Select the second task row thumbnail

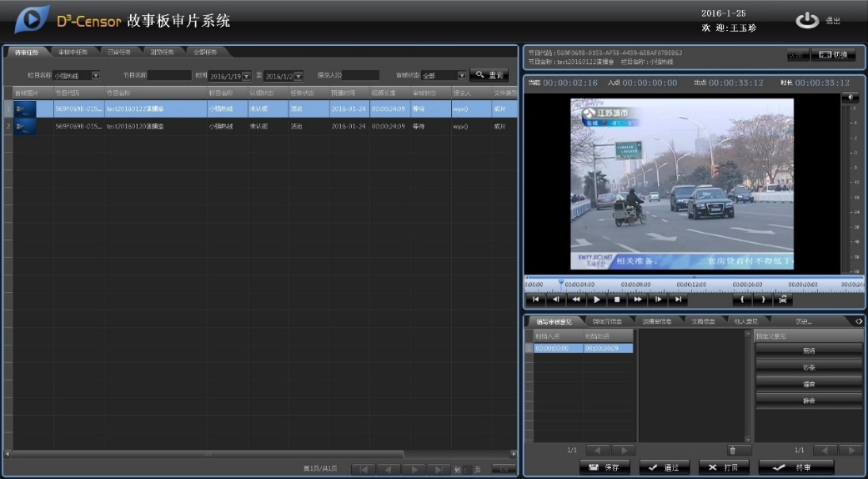pos(25,127)
